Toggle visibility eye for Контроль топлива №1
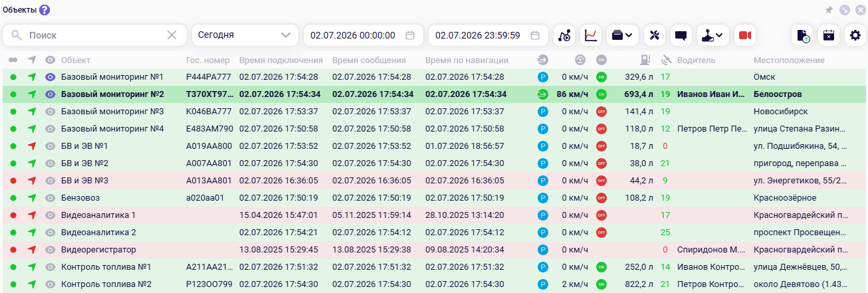 50,267
